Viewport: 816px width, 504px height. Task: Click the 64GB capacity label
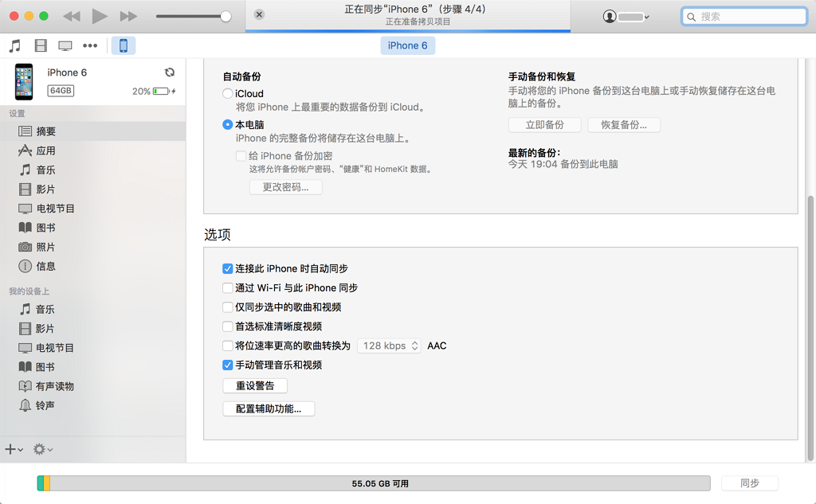[61, 91]
